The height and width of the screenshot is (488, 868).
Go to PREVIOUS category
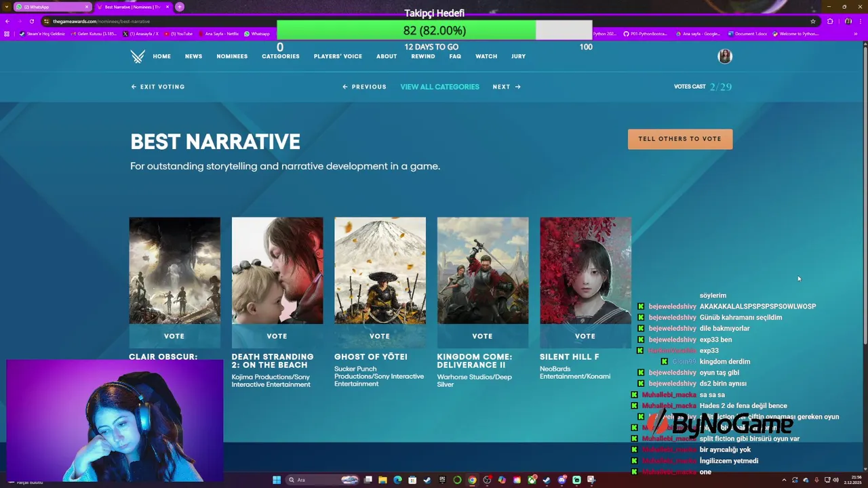point(365,87)
